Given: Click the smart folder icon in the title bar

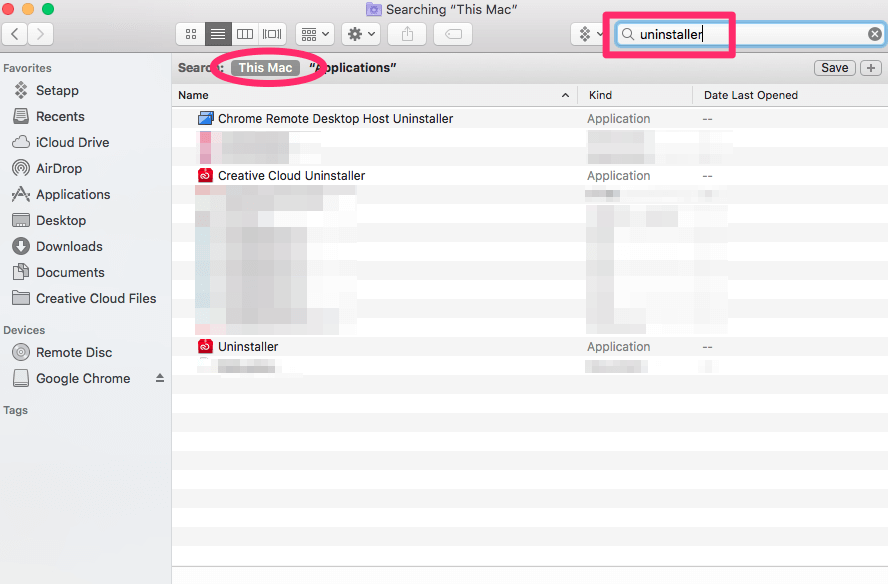Looking at the screenshot, I should pos(374,9).
